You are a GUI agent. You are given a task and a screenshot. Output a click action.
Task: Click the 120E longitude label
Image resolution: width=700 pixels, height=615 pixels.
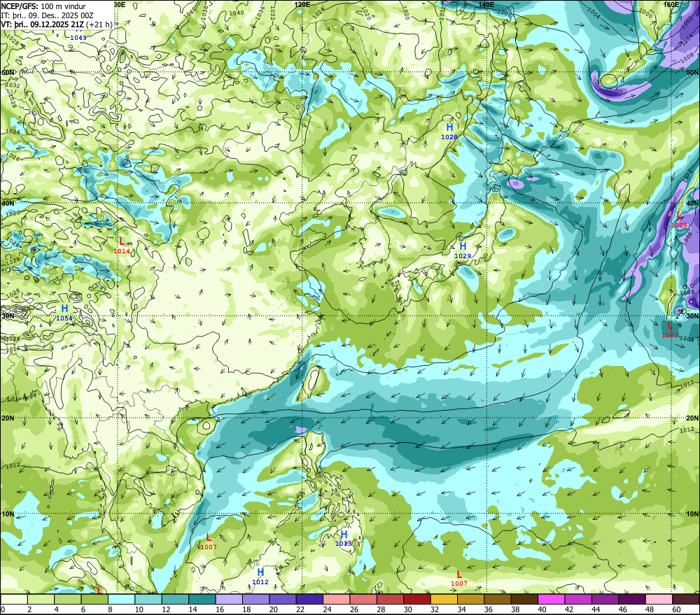(x=302, y=4)
